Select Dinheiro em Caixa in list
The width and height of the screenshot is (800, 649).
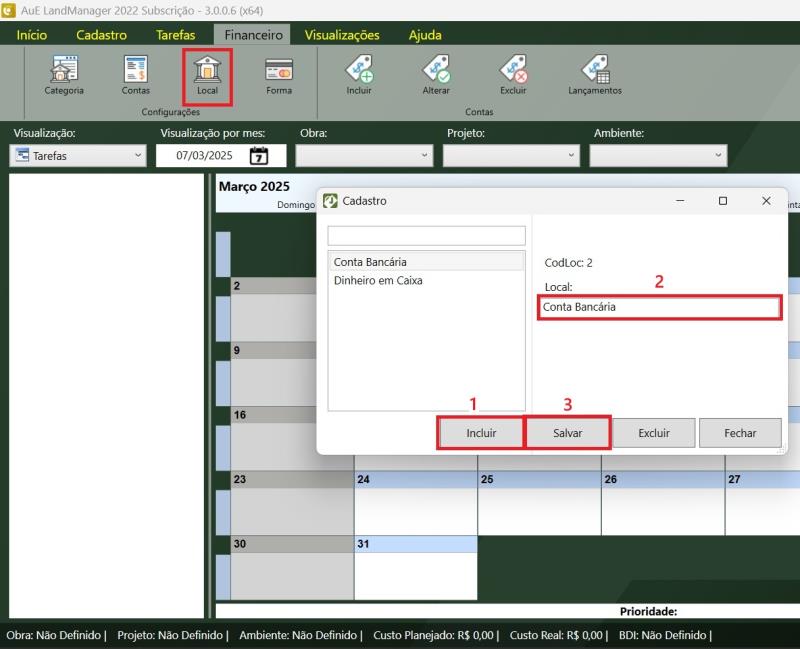(378, 281)
